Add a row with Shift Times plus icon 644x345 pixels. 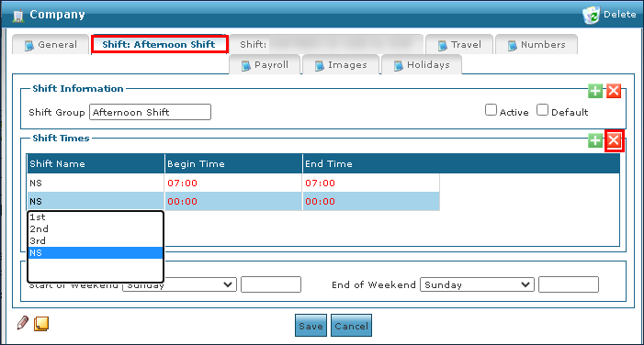point(595,140)
